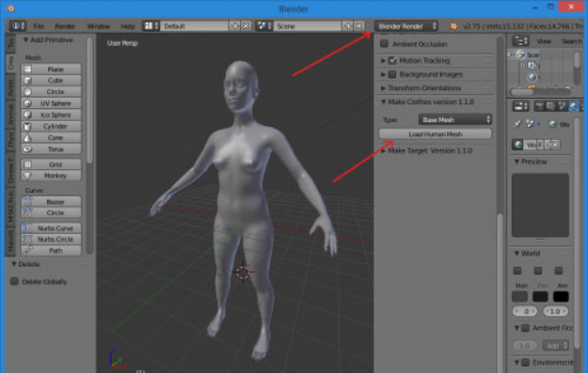The image size is (588, 373).
Task: Pick the Ambient color swatch
Action: click(561, 297)
